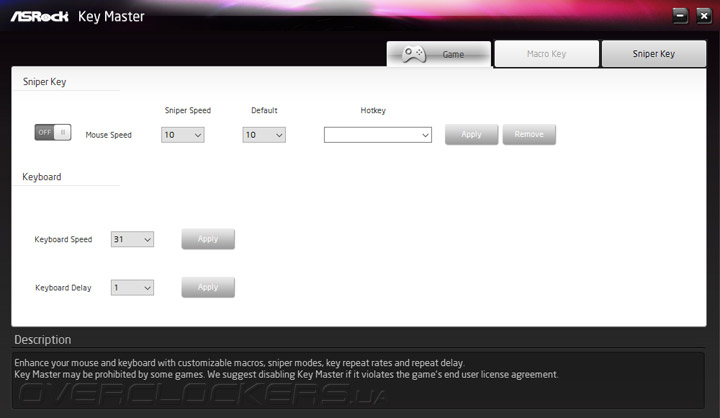Open the Default mouse speed dropdown
Viewport: 720px width, 418px height.
click(264, 135)
